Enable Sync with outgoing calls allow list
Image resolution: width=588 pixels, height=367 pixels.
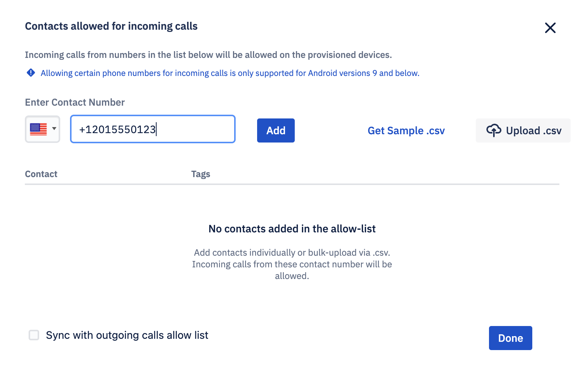click(x=34, y=335)
